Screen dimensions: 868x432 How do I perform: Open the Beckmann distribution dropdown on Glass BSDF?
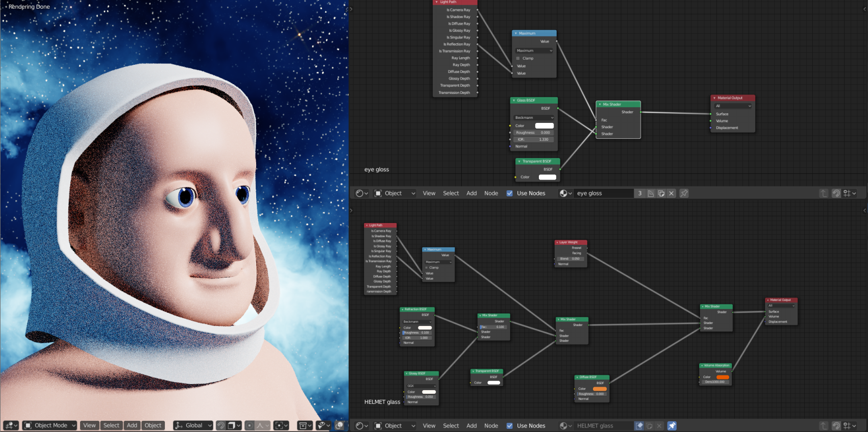[534, 118]
